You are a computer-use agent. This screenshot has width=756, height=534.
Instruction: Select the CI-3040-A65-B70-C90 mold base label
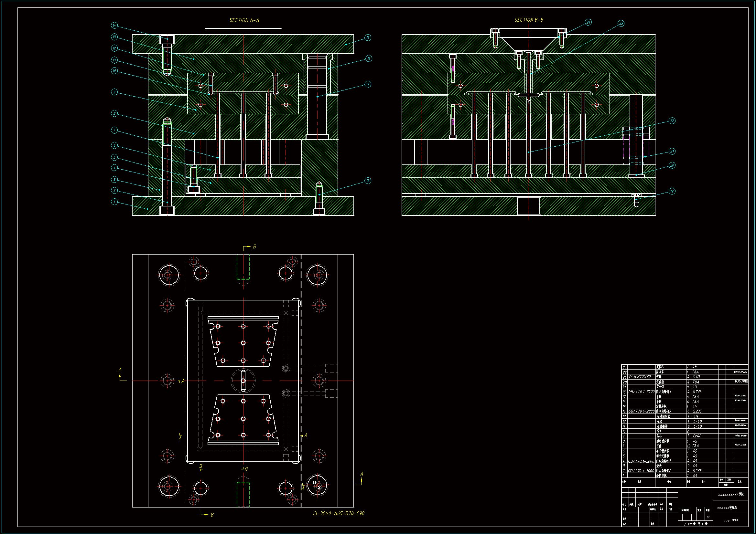click(339, 514)
